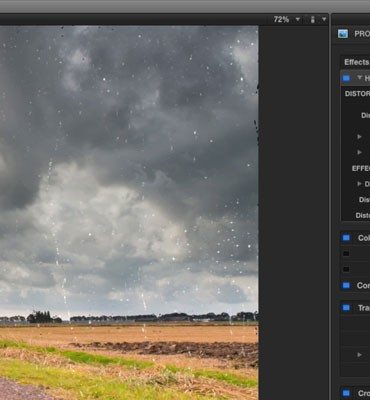Toggle the dark checkbox just above Cor section
This screenshot has width=370, height=400.
(x=346, y=269)
